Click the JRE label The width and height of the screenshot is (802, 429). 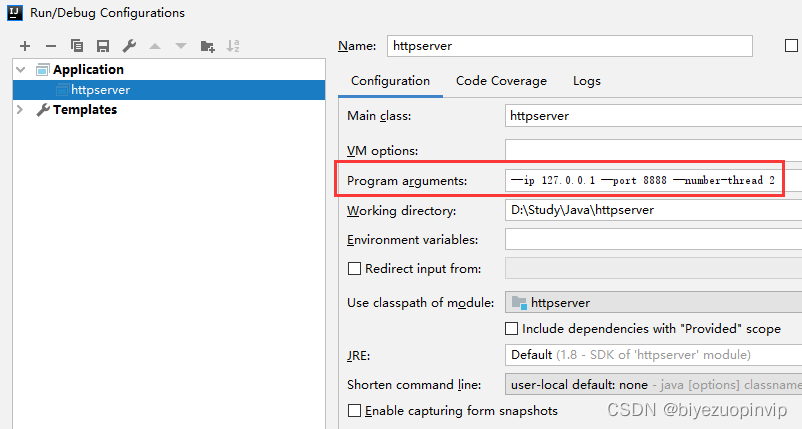(359, 355)
